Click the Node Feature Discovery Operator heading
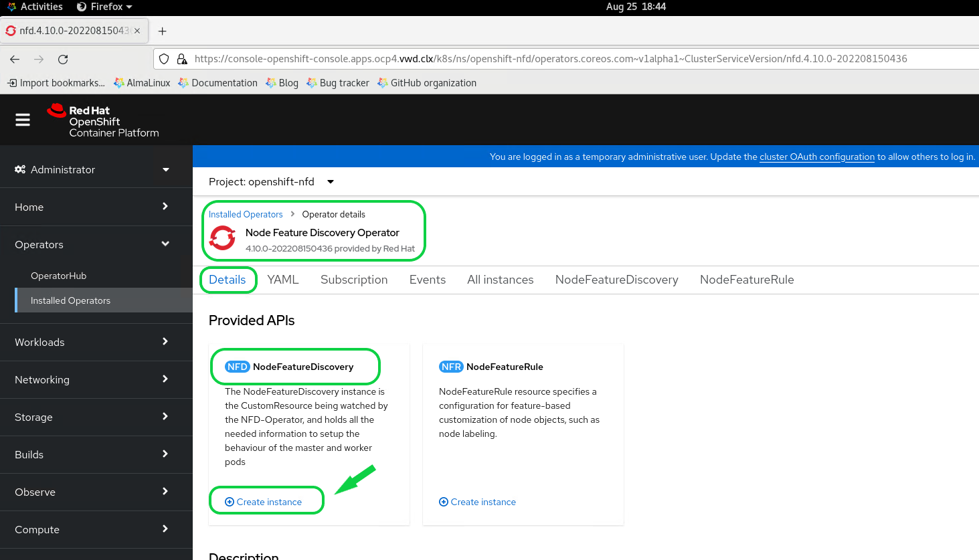This screenshot has width=979, height=560. point(323,233)
